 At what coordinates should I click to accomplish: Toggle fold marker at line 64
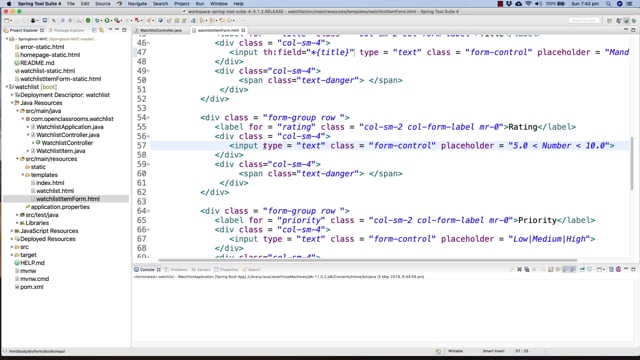point(149,211)
